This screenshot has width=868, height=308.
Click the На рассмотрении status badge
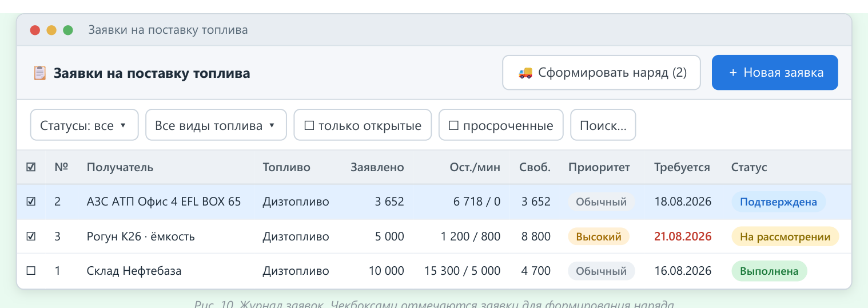785,236
